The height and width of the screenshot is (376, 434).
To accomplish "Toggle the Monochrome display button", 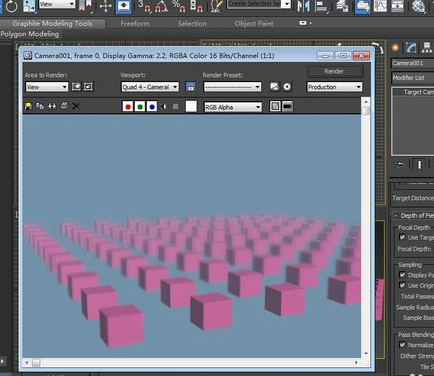I will pos(176,107).
